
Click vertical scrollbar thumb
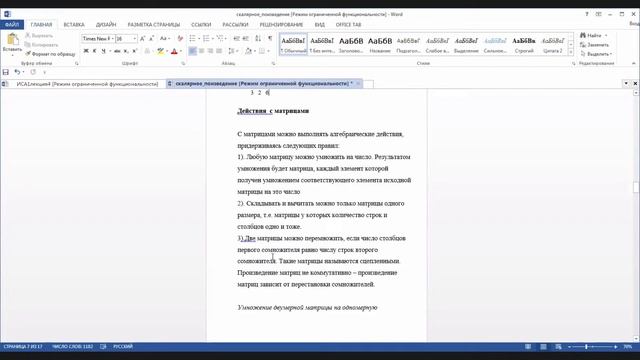[636, 187]
